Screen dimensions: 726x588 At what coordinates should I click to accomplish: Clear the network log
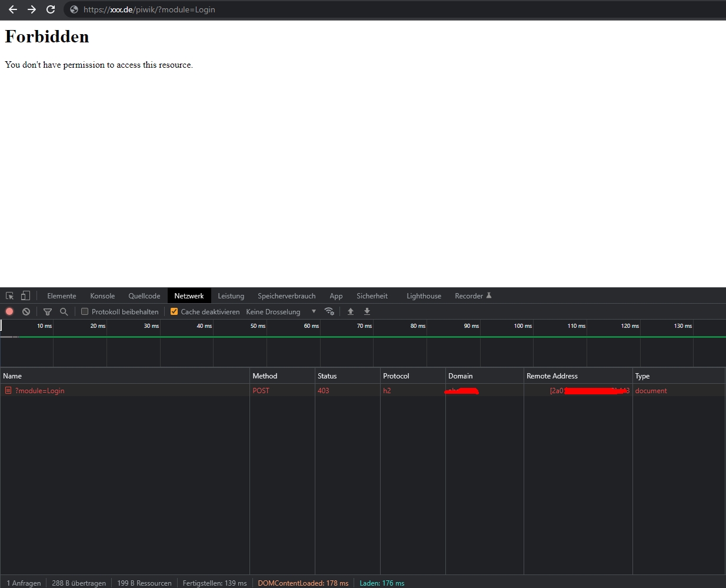coord(26,311)
